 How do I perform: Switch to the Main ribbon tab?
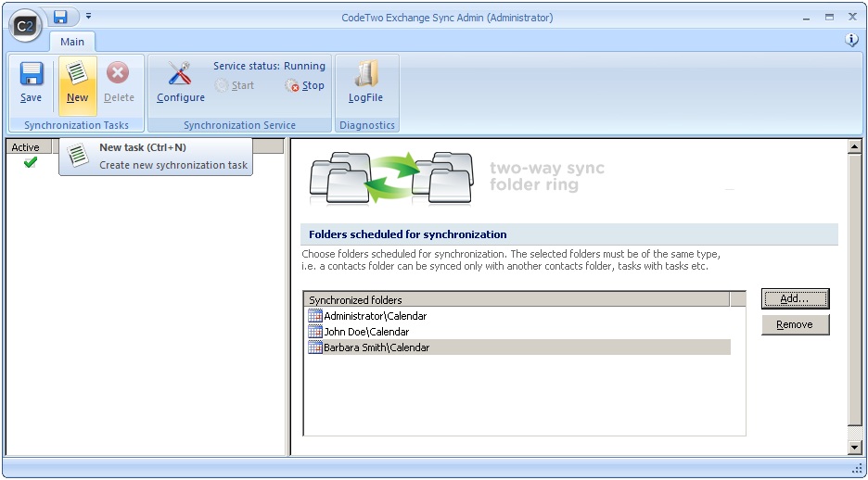[x=72, y=42]
